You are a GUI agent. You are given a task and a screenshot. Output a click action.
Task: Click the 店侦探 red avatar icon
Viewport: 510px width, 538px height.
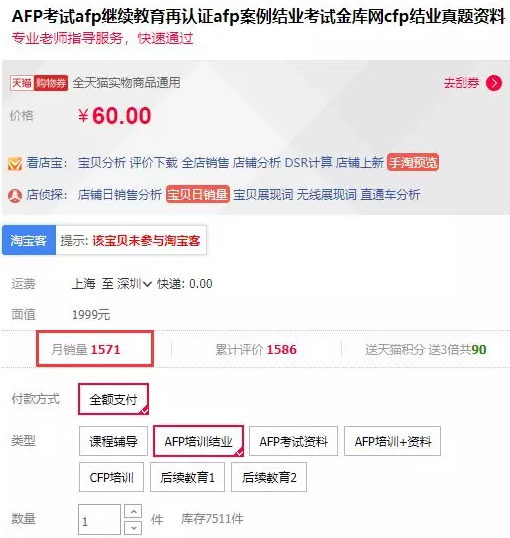(x=15, y=195)
